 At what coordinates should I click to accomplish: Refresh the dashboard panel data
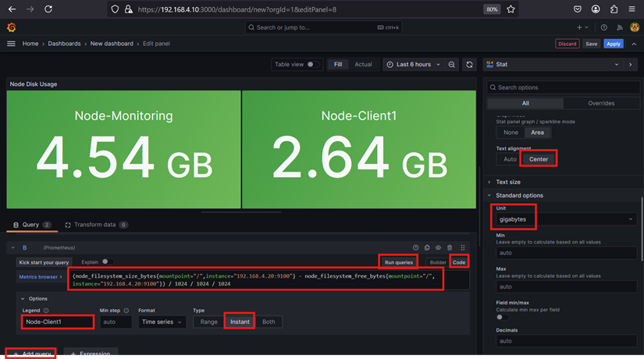tap(469, 65)
